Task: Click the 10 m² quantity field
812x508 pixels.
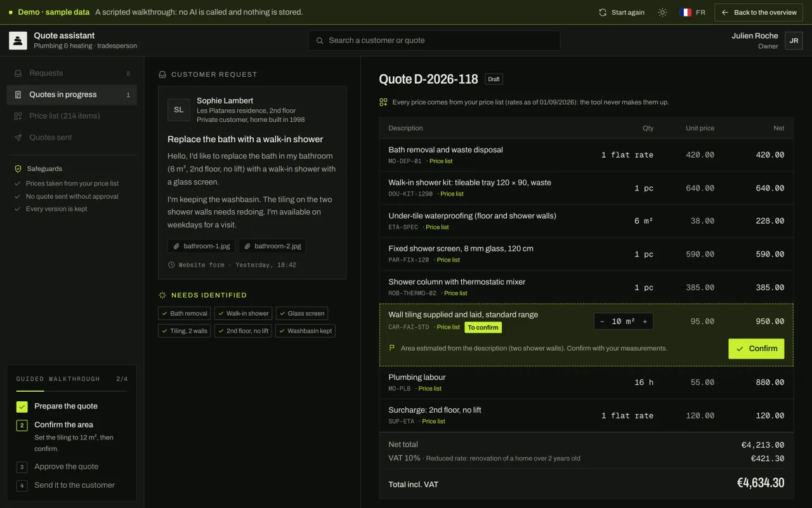Action: click(x=623, y=321)
